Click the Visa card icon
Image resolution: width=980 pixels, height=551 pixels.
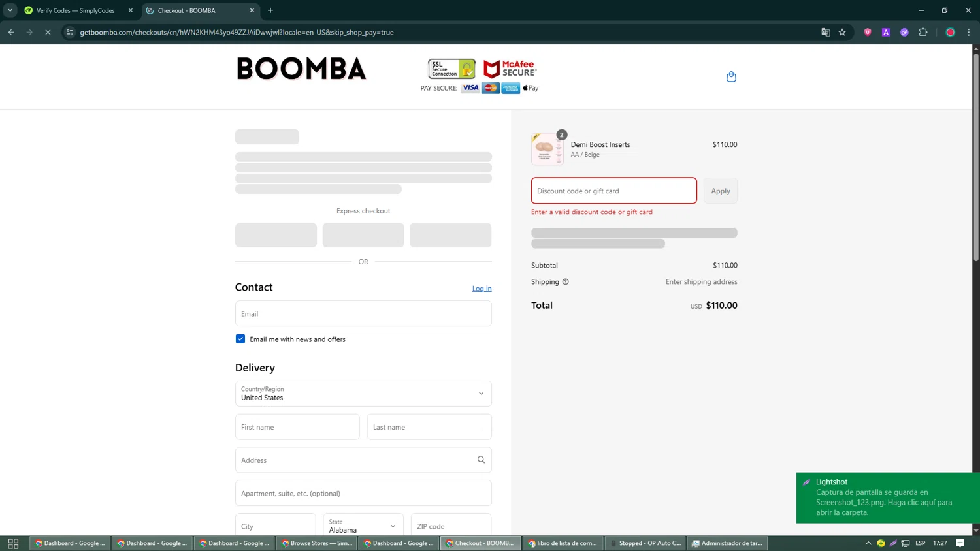click(x=470, y=88)
